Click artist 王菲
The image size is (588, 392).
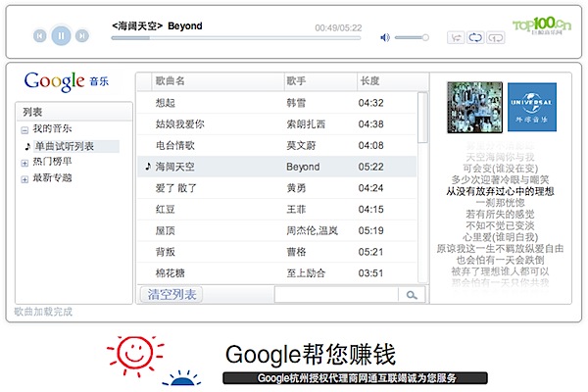[x=296, y=210]
